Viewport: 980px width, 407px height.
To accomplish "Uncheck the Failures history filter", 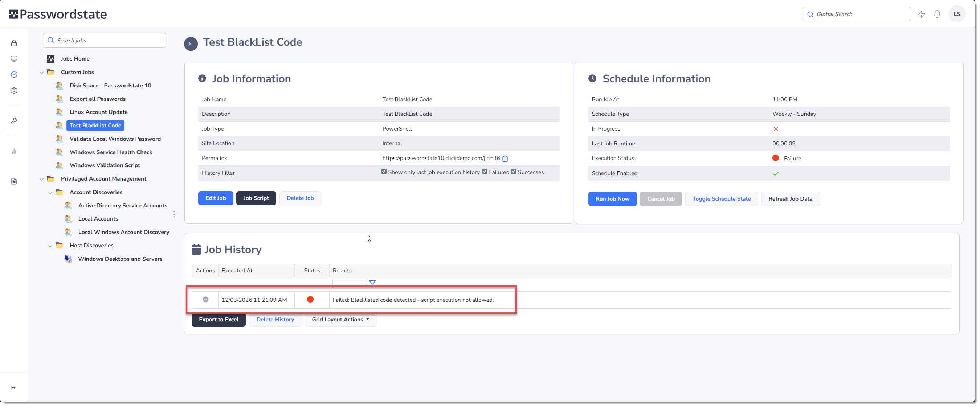I will [485, 172].
